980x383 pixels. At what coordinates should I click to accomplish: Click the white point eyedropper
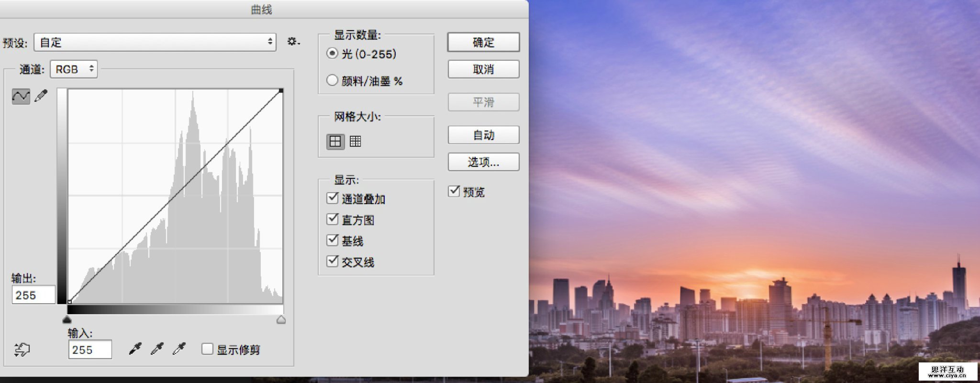pos(179,349)
